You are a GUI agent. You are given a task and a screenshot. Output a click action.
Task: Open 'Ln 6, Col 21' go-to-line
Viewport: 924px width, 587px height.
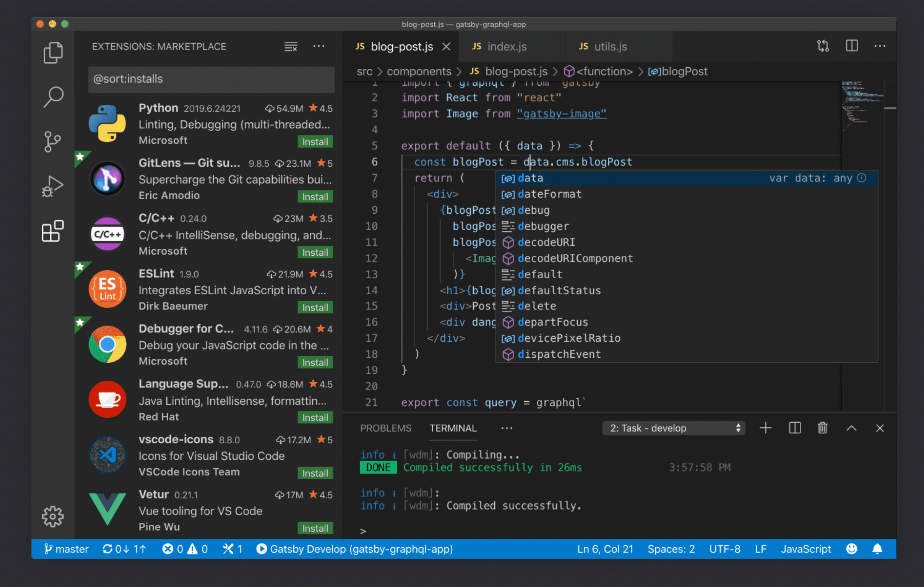tap(605, 549)
